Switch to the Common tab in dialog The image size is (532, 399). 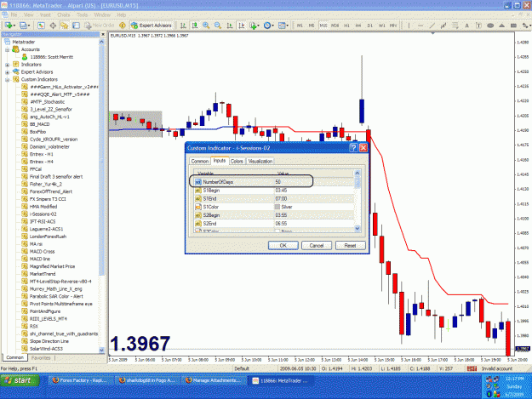click(x=200, y=161)
